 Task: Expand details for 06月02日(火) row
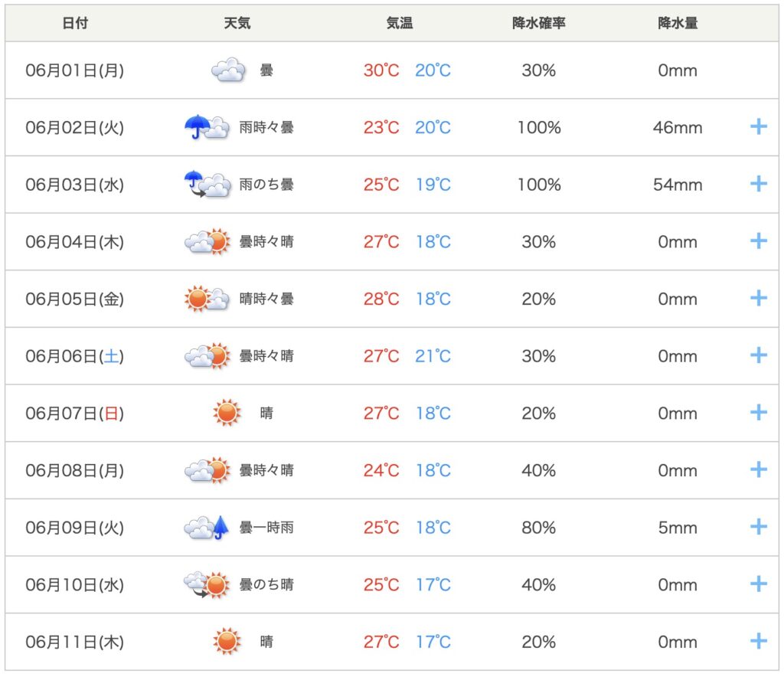[759, 127]
